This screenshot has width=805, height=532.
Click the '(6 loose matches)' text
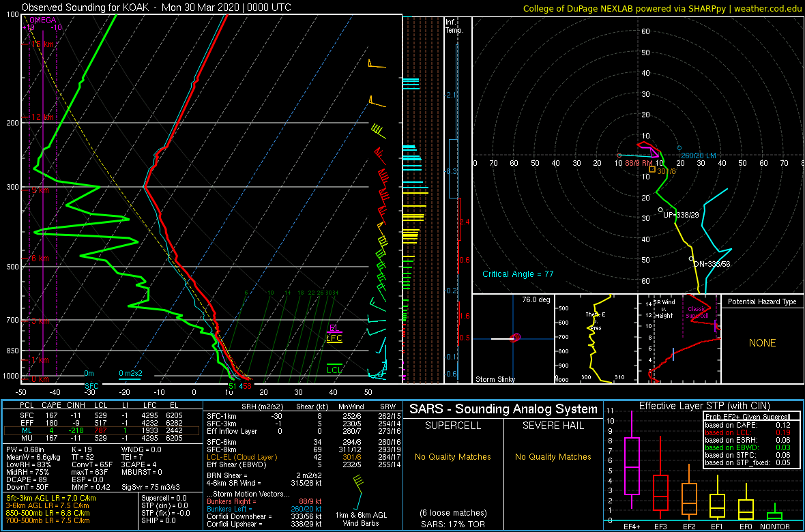tap(453, 512)
